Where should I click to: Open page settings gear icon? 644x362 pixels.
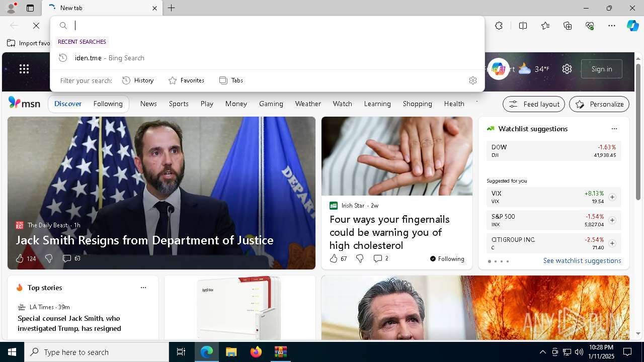[x=567, y=69]
